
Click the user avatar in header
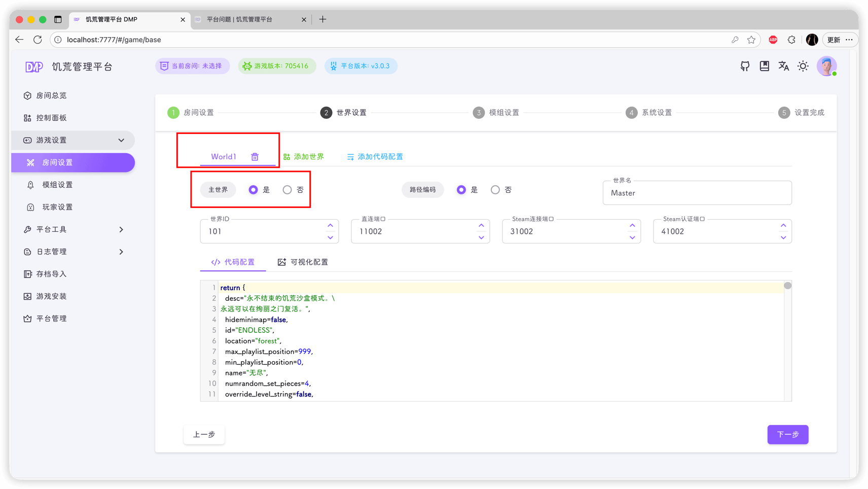click(826, 66)
